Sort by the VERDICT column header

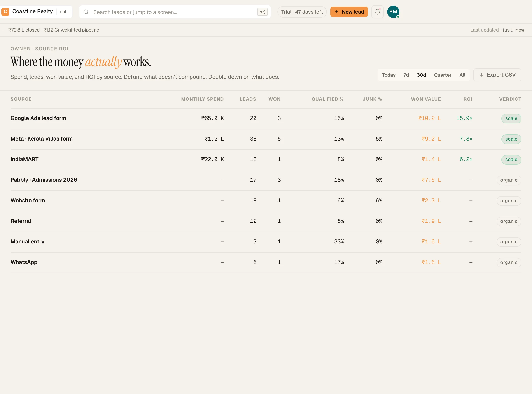coord(510,99)
